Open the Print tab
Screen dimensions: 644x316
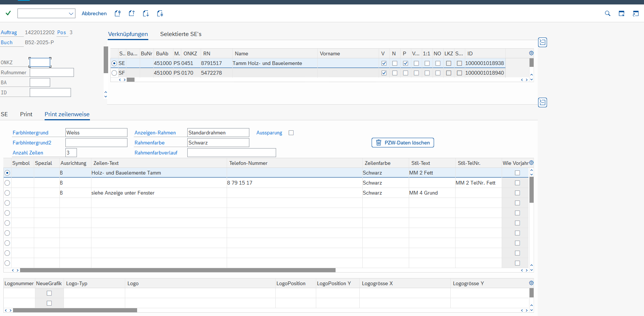pos(26,114)
